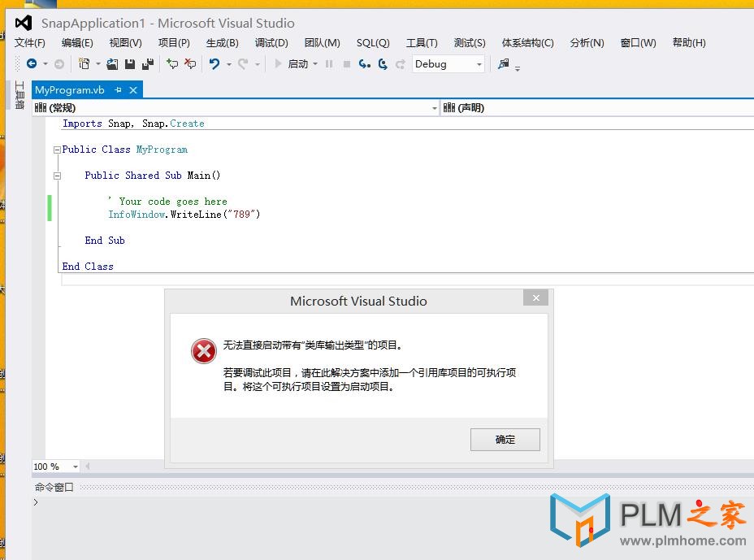Collapse the Public Class MyProgram block
Image resolution: width=754 pixels, height=560 pixels.
coord(57,150)
